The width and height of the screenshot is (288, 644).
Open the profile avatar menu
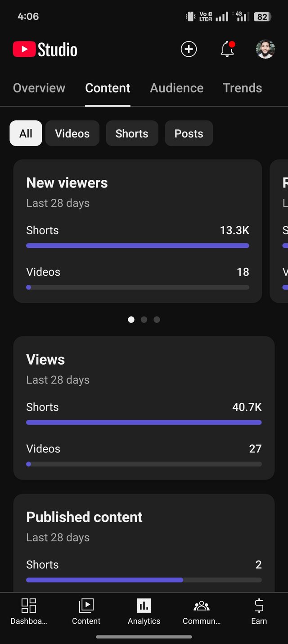point(265,49)
